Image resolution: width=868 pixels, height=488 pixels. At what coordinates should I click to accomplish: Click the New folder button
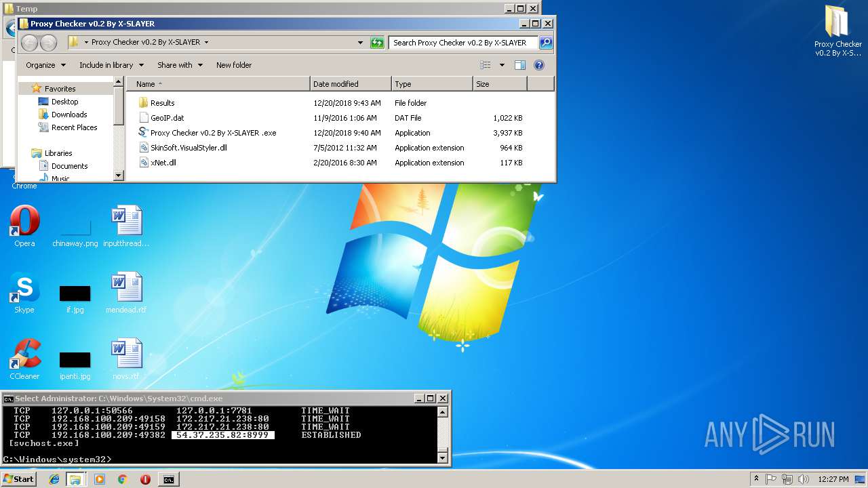coord(234,65)
